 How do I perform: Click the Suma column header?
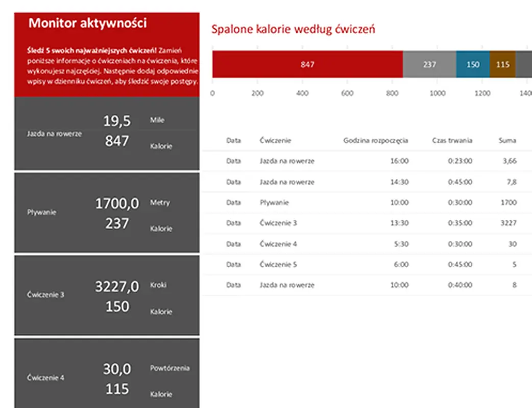(x=507, y=140)
